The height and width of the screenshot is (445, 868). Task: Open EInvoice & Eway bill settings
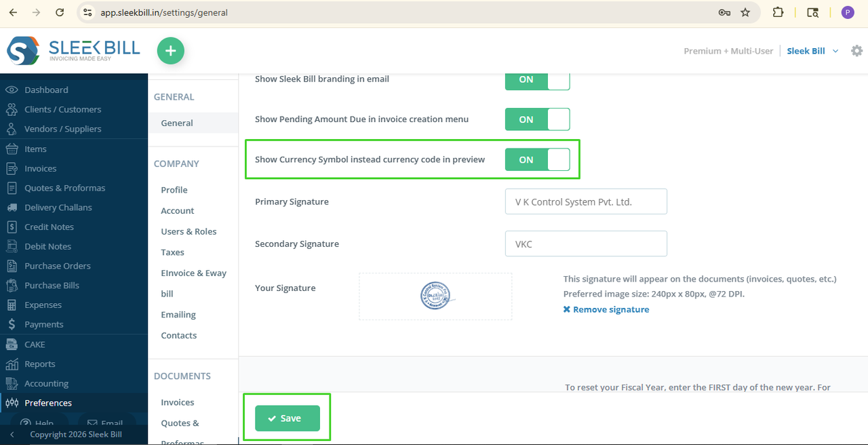[x=193, y=283]
